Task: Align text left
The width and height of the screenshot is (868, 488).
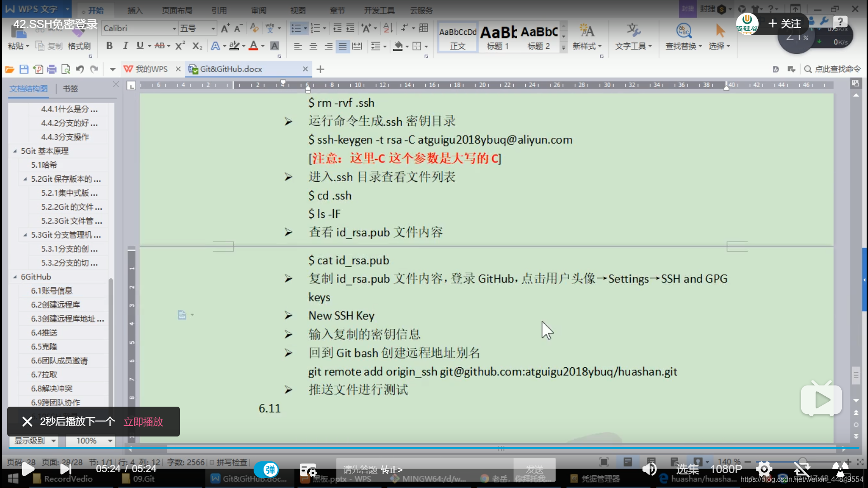Action: pos(298,46)
